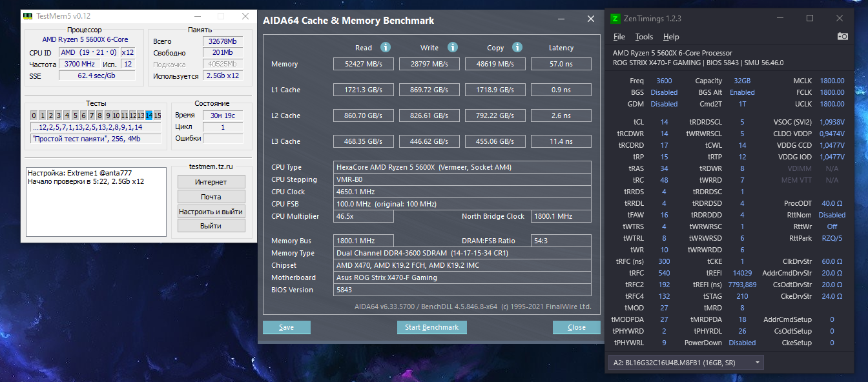Click the Memory Type DDR4-3600 SDRAM field
The height and width of the screenshot is (382, 868).
(x=462, y=253)
